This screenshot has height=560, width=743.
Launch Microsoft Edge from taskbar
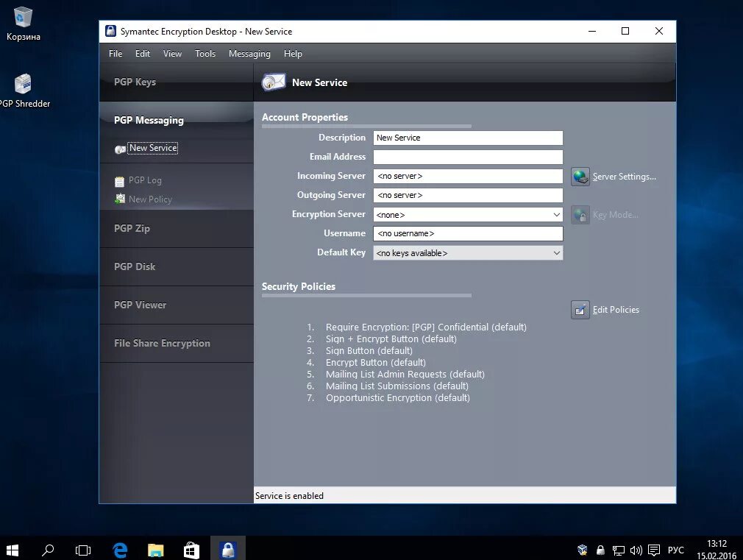pos(120,550)
